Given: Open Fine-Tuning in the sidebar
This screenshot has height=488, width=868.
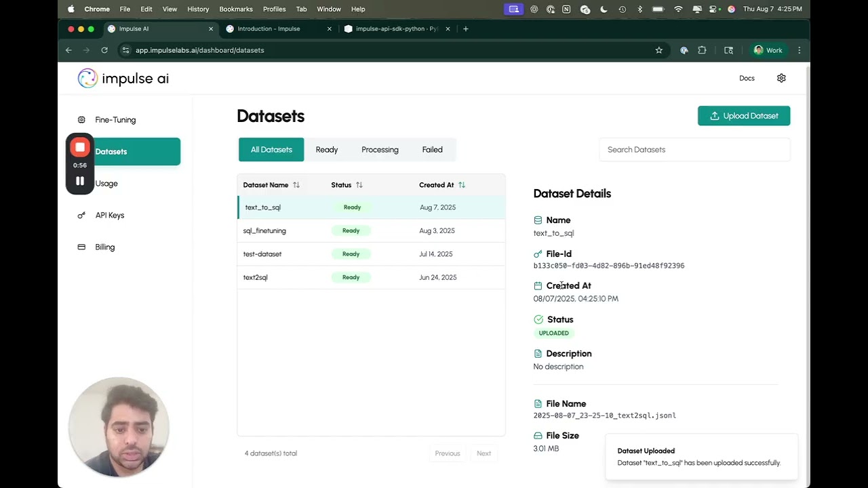Looking at the screenshot, I should [115, 120].
